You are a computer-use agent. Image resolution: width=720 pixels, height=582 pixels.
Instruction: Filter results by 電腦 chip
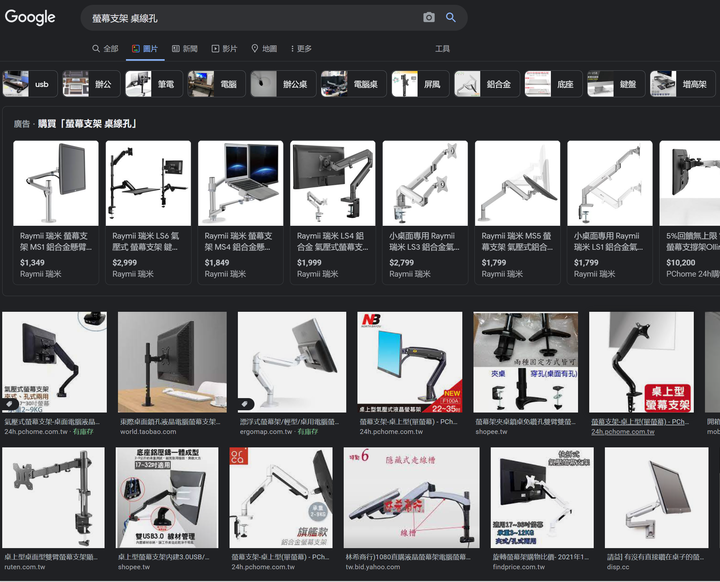[216, 84]
